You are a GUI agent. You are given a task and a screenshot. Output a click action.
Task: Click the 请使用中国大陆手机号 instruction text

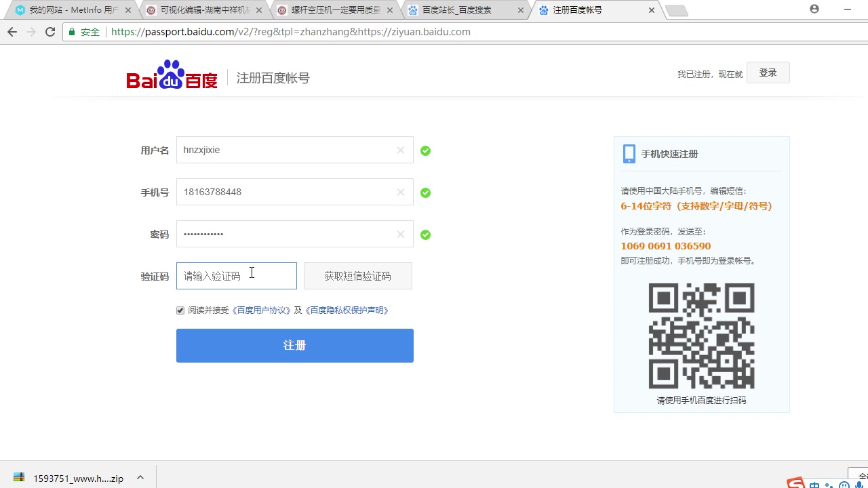pyautogui.click(x=684, y=191)
